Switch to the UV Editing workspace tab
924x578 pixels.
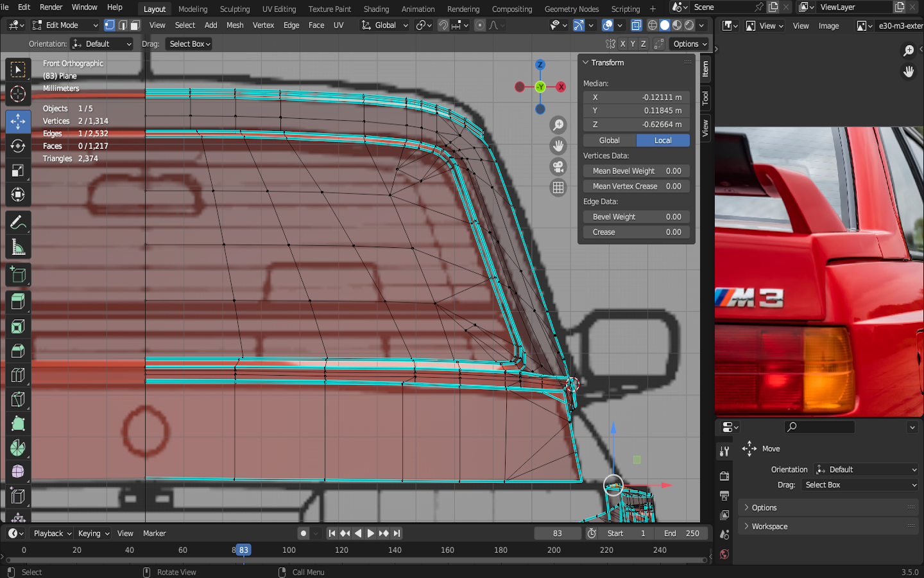(x=279, y=9)
